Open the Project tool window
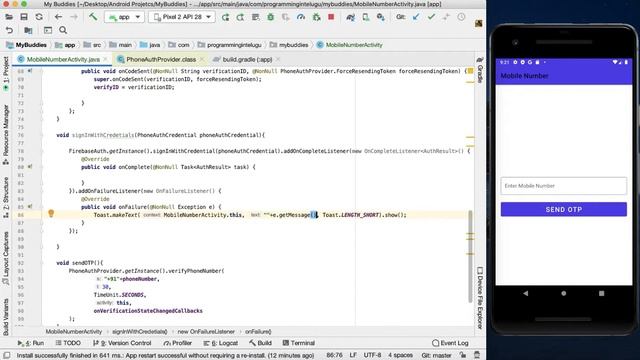The height and width of the screenshot is (360, 640). click(x=6, y=73)
